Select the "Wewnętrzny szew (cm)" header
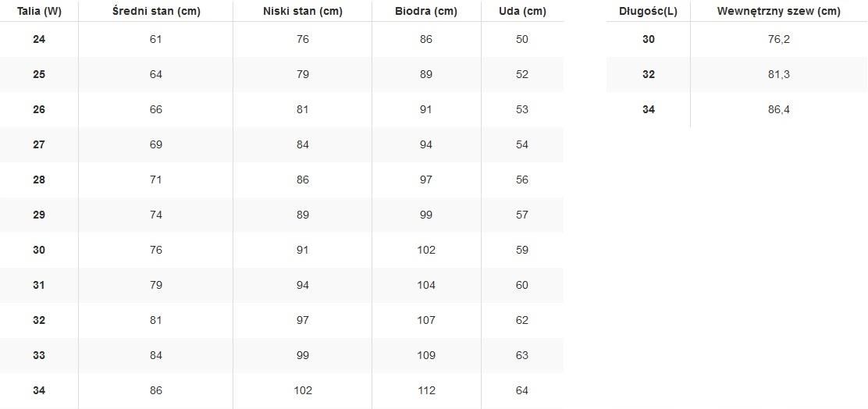 (778, 12)
